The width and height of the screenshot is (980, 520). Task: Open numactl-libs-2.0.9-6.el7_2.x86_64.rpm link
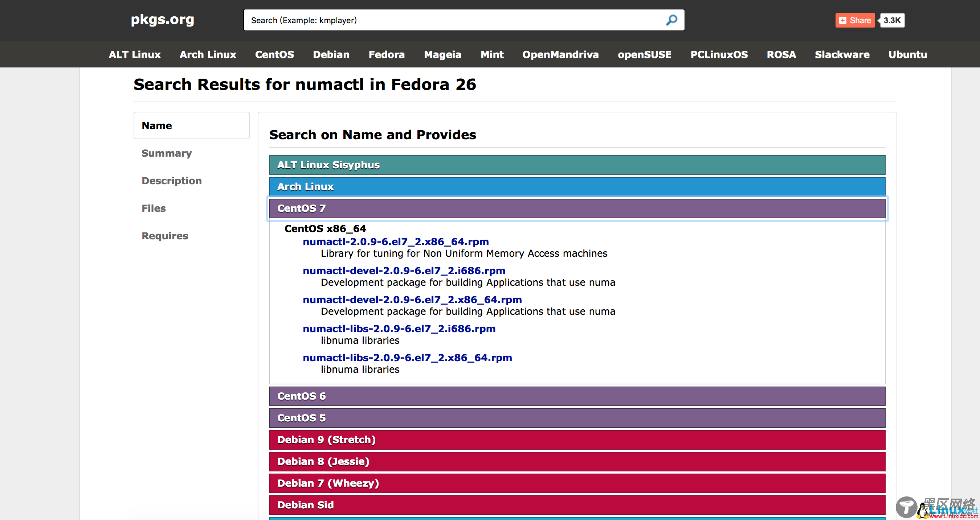coord(408,358)
